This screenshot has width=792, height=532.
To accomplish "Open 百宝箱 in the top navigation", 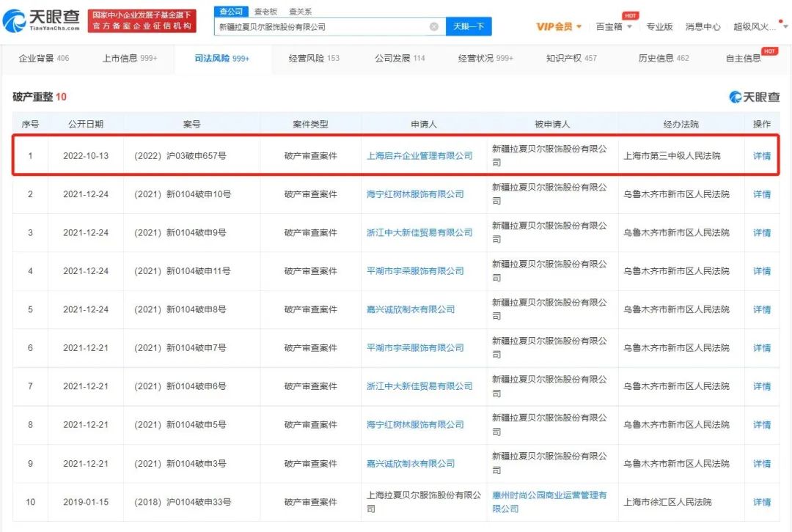I will [x=607, y=26].
